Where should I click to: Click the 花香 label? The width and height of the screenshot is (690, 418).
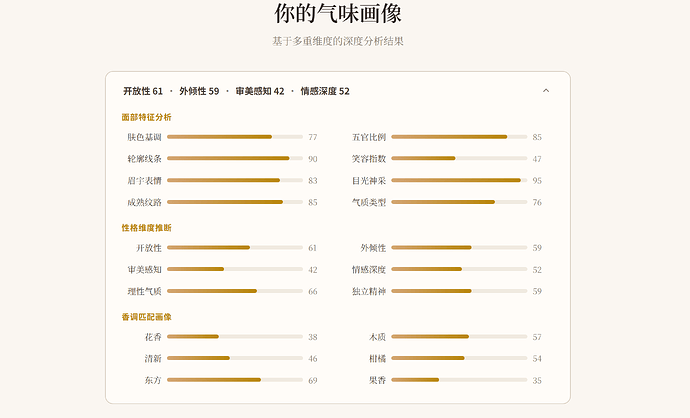click(x=153, y=337)
